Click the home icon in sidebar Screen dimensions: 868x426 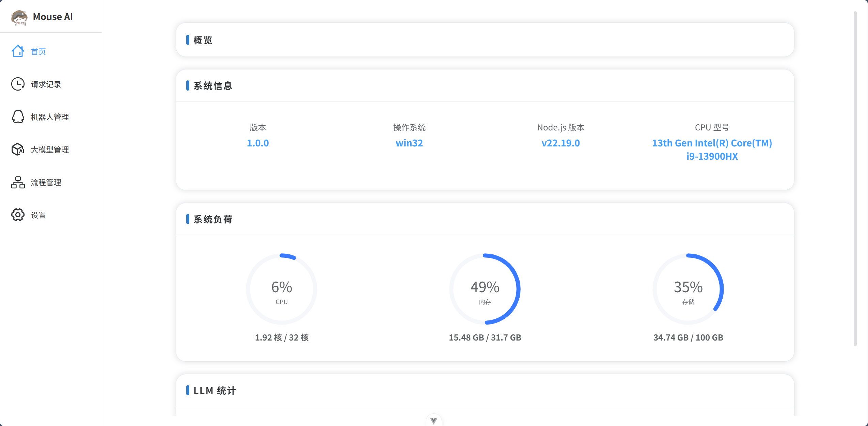click(18, 51)
